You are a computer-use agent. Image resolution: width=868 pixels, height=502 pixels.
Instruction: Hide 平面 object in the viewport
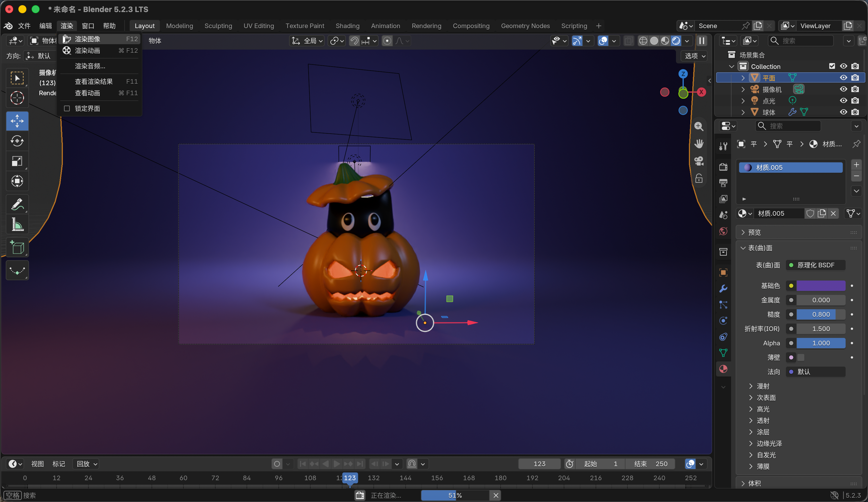tap(843, 78)
